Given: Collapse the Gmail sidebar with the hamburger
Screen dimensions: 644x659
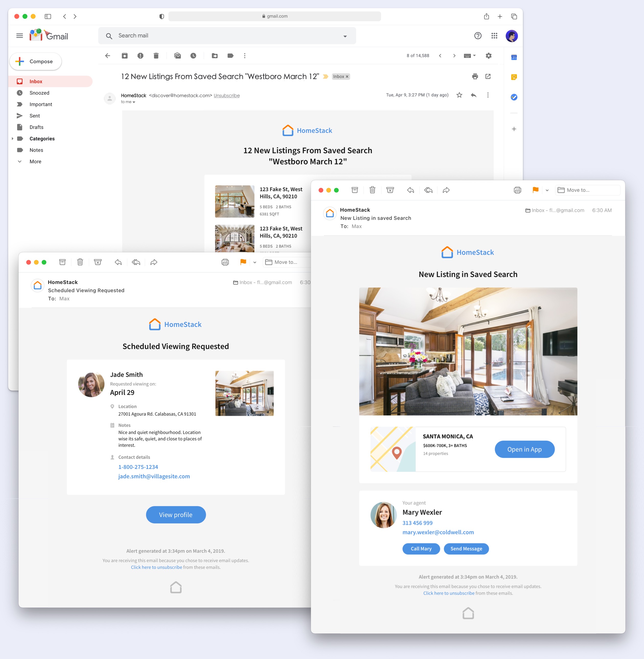Looking at the screenshot, I should coord(19,36).
